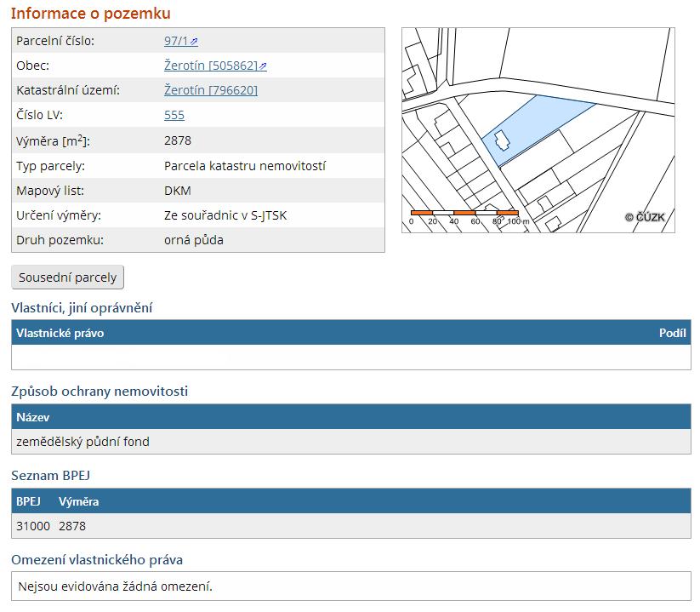
Task: Click the empty owner row under Vlastnické právo
Action: point(351,357)
